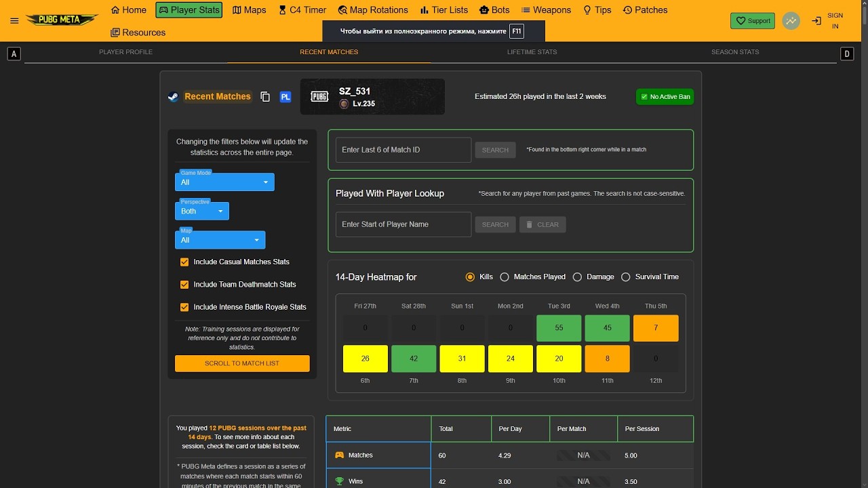Click the round chart icon beside Support
Viewport: 868px width, 488px height.
point(791,21)
